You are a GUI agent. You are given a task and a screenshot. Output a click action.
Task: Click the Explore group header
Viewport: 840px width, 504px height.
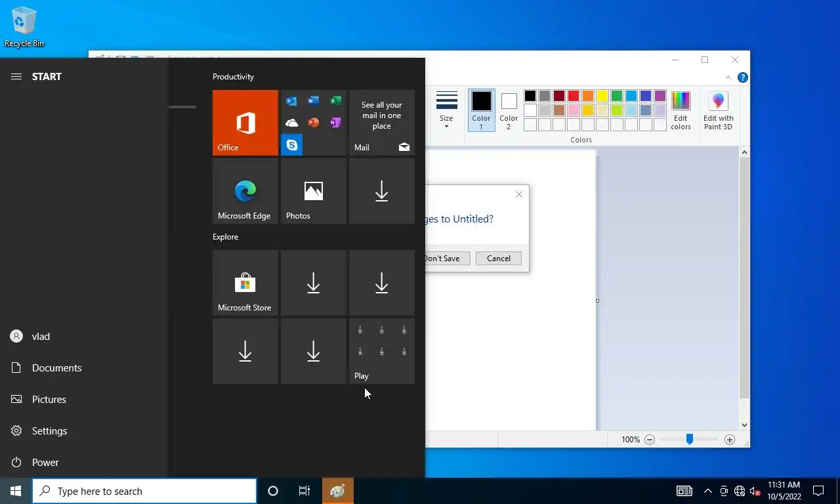[225, 237]
